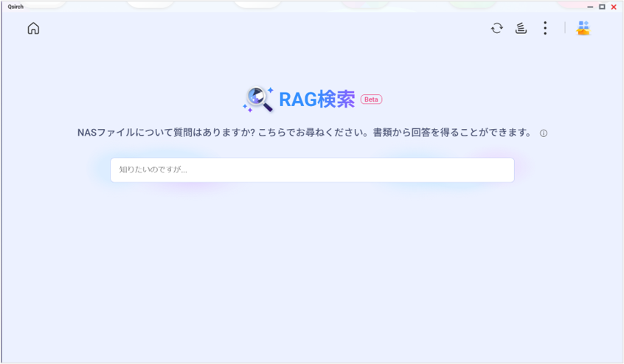Click the divider left of the avatar

(x=565, y=28)
